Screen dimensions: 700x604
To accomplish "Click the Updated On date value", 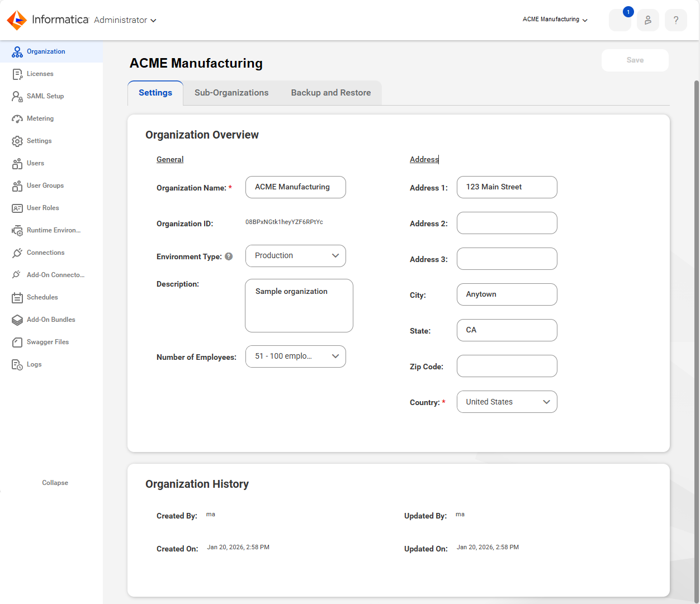I will click(488, 548).
